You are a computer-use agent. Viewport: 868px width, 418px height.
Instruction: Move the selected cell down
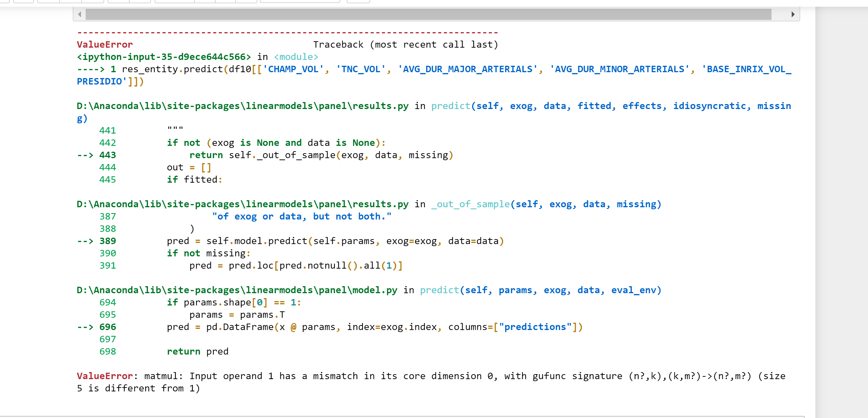(x=139, y=1)
